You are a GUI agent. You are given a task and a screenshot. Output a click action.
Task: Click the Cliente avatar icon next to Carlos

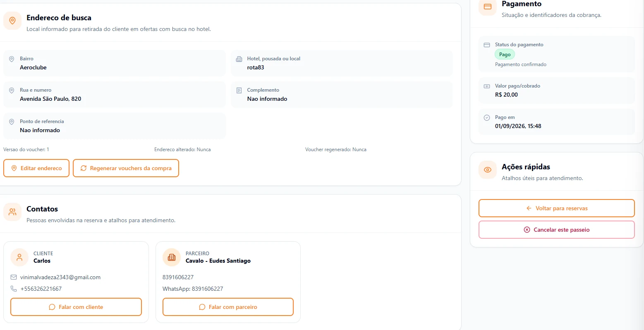tap(19, 257)
